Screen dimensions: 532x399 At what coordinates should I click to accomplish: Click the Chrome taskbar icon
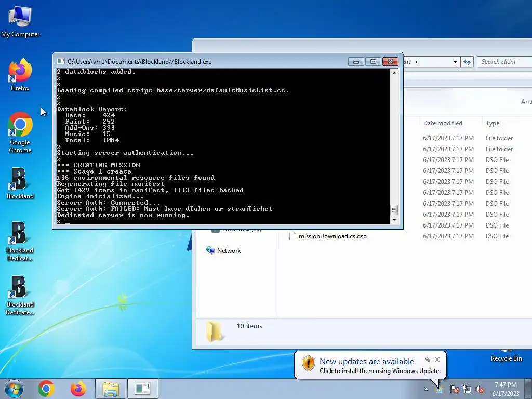tap(46, 389)
